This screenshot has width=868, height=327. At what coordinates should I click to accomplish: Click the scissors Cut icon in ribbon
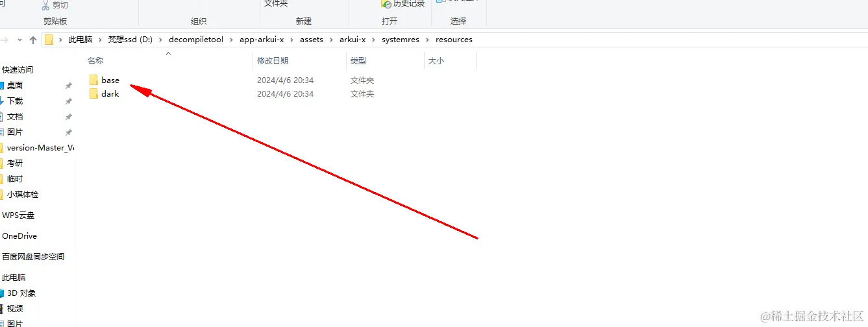[45, 5]
